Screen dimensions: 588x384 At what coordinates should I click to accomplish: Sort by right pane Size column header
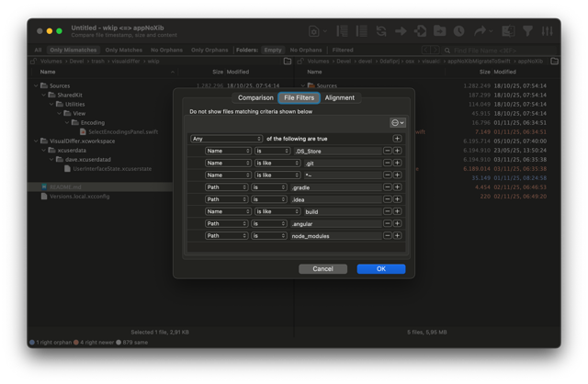484,72
